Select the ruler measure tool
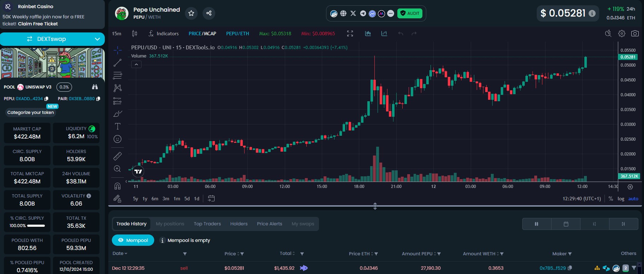Image resolution: width=644 pixels, height=274 pixels. click(x=118, y=156)
